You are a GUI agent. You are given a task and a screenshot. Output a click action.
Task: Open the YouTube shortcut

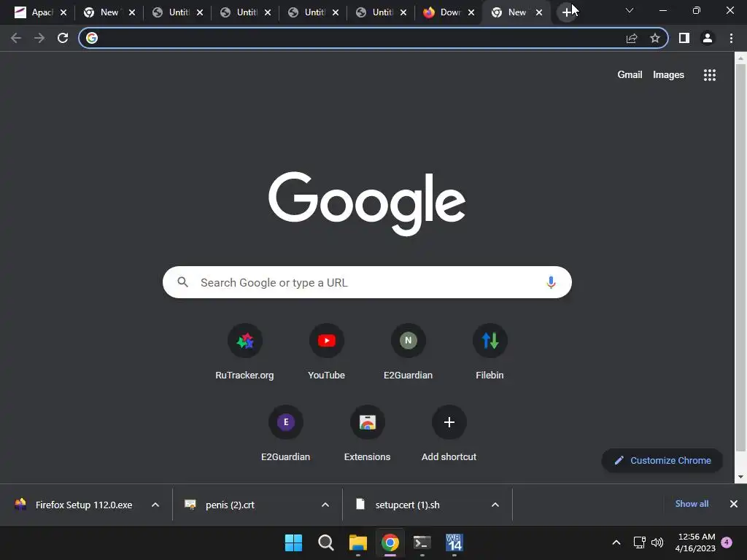tap(326, 352)
